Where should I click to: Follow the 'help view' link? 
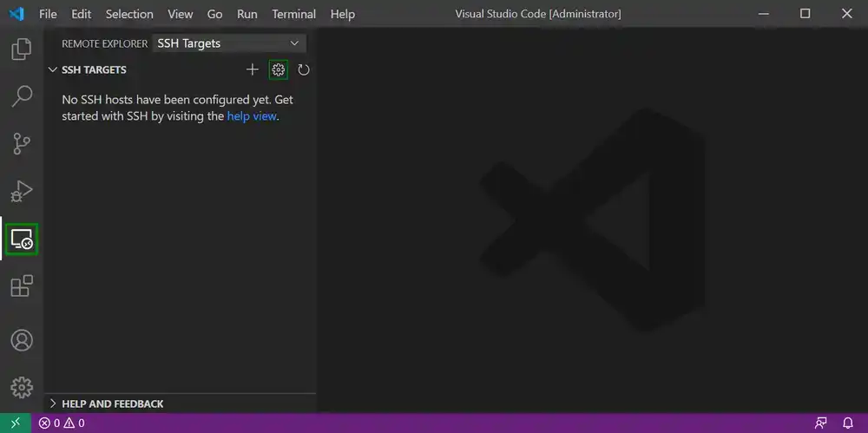click(252, 116)
